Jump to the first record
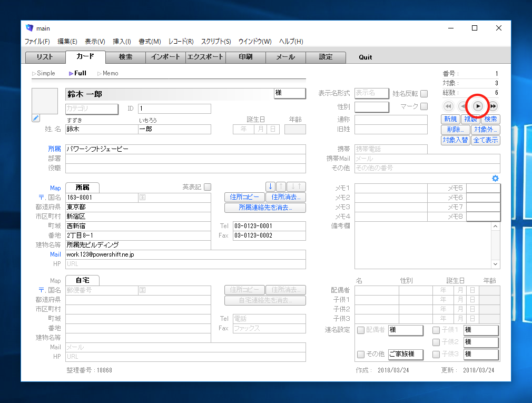532x403 pixels. coord(448,106)
